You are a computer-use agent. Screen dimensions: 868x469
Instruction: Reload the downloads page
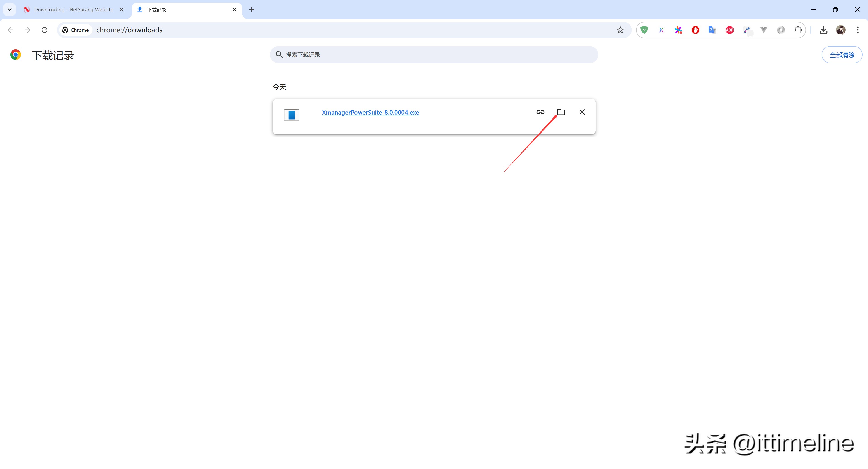point(45,30)
